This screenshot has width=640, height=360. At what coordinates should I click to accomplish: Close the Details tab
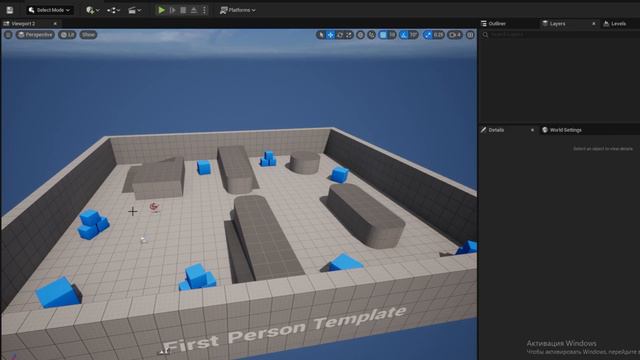coord(532,130)
